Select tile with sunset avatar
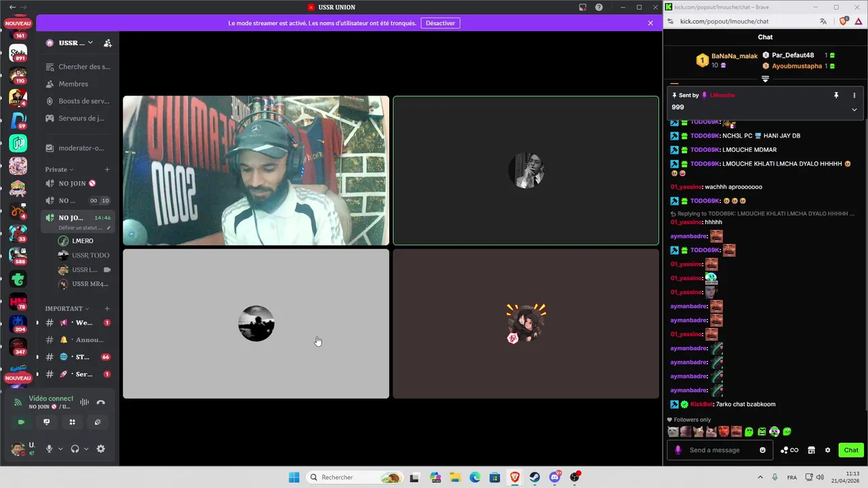Image resolution: width=868 pixels, height=488 pixels. [x=256, y=323]
